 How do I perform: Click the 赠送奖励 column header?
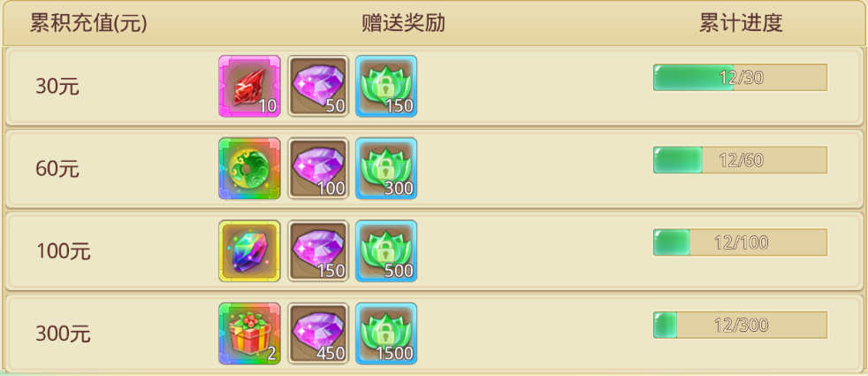click(x=404, y=24)
